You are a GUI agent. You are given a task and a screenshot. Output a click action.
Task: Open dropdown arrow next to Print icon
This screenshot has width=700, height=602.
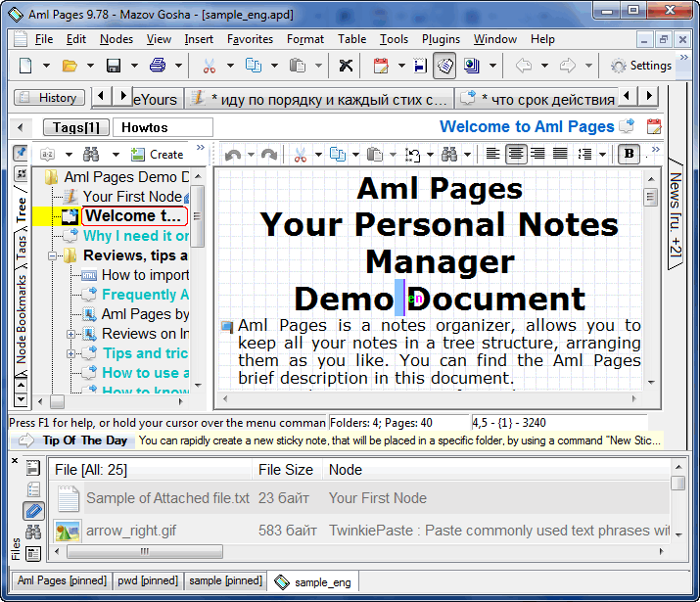[178, 66]
